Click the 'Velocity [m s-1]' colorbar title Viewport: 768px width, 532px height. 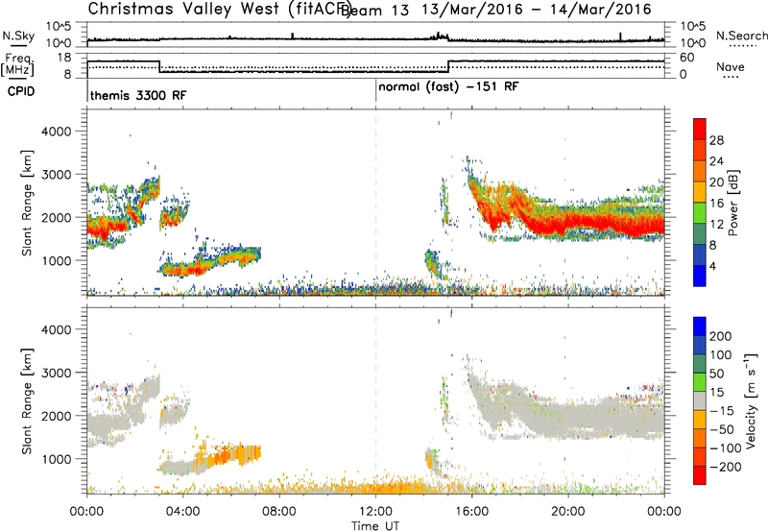pos(751,400)
